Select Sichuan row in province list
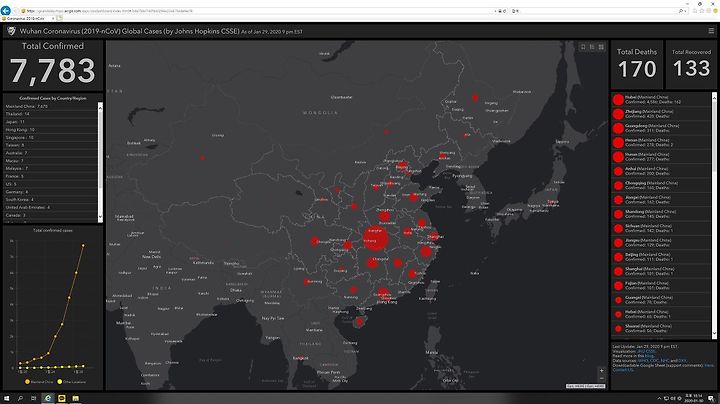720x404 pixels. (661, 228)
